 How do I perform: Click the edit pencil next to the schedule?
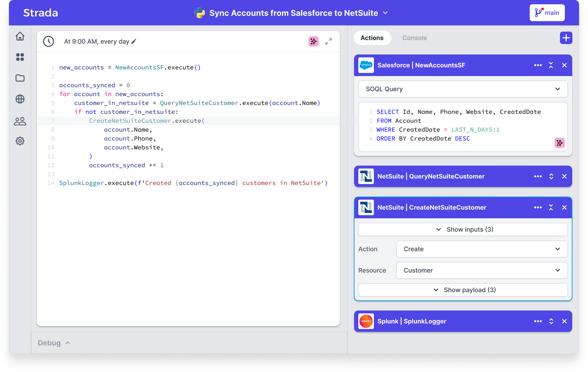click(x=134, y=41)
